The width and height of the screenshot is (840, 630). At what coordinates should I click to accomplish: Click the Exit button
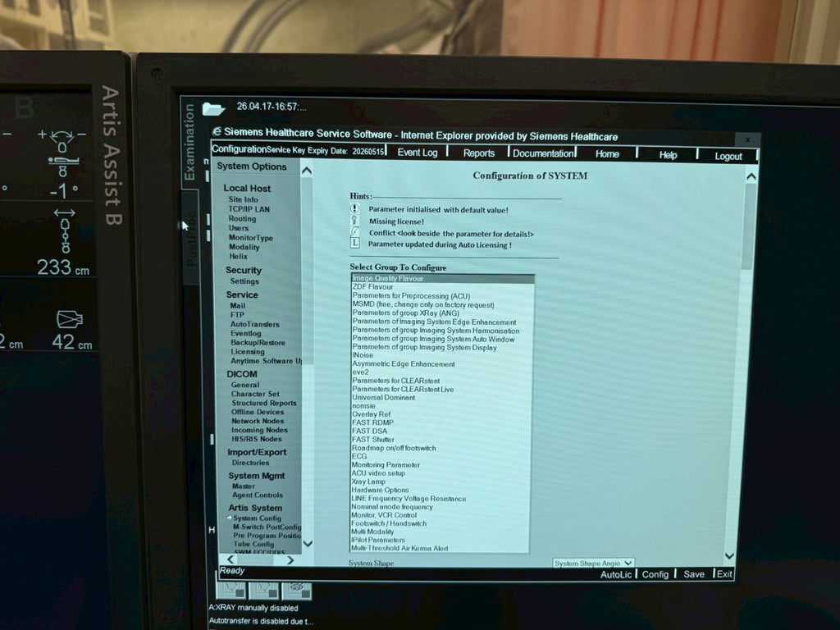pyautogui.click(x=724, y=573)
